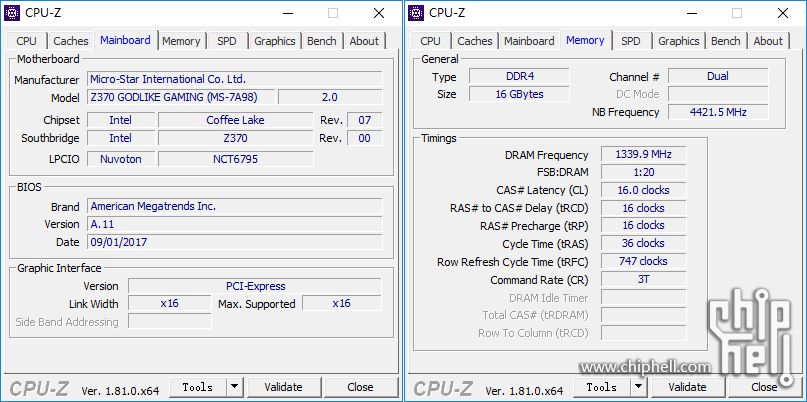Viewport: 807px width, 402px height.
Task: Open Graphics tab in left window
Action: pyautogui.click(x=275, y=41)
